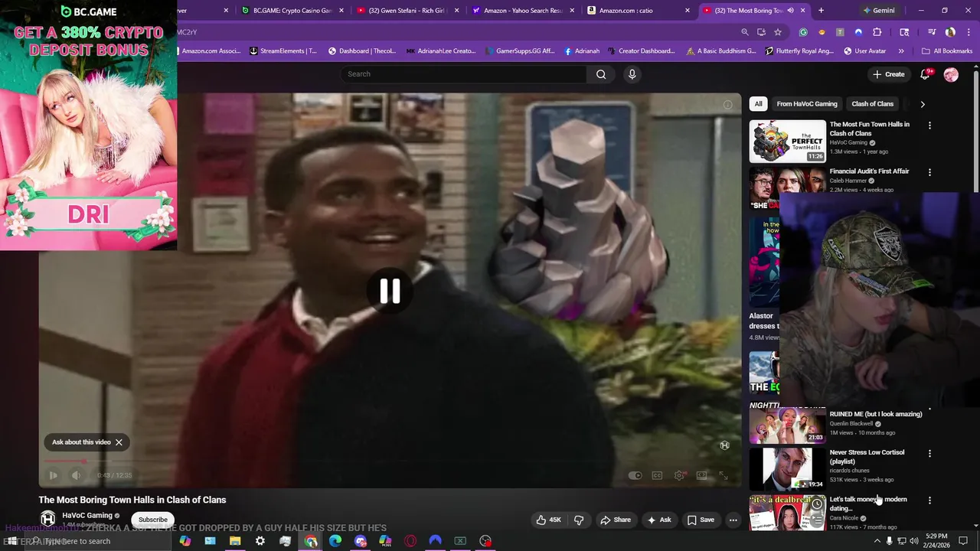The height and width of the screenshot is (551, 980).
Task: Share the video
Action: click(616, 520)
